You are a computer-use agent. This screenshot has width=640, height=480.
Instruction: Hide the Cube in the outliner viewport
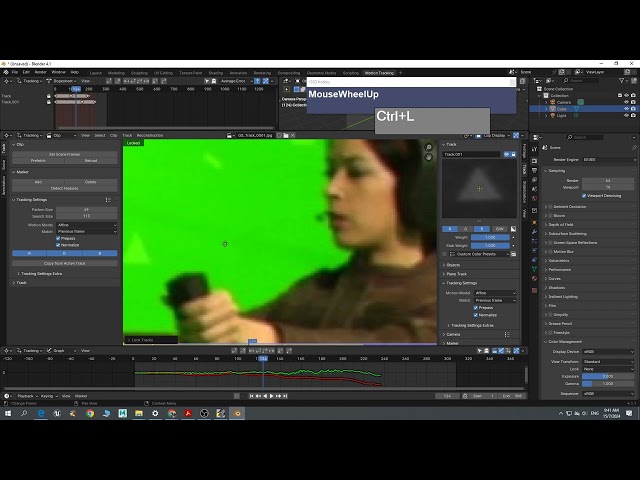click(x=626, y=109)
